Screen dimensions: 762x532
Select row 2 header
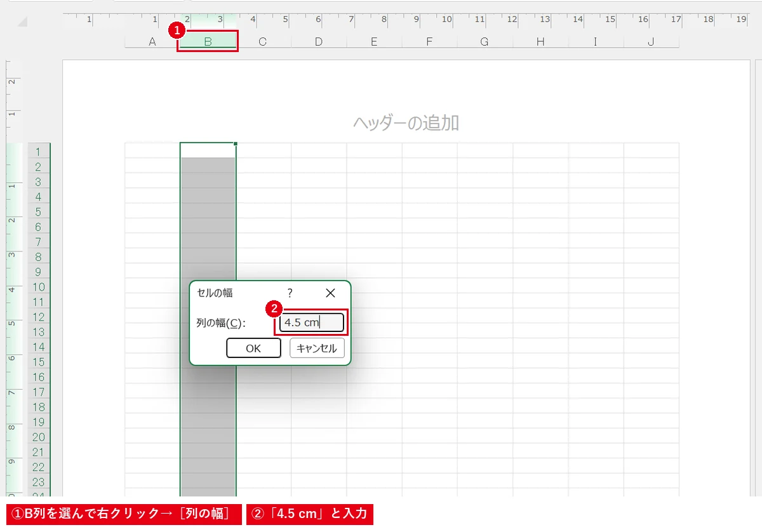(39, 166)
